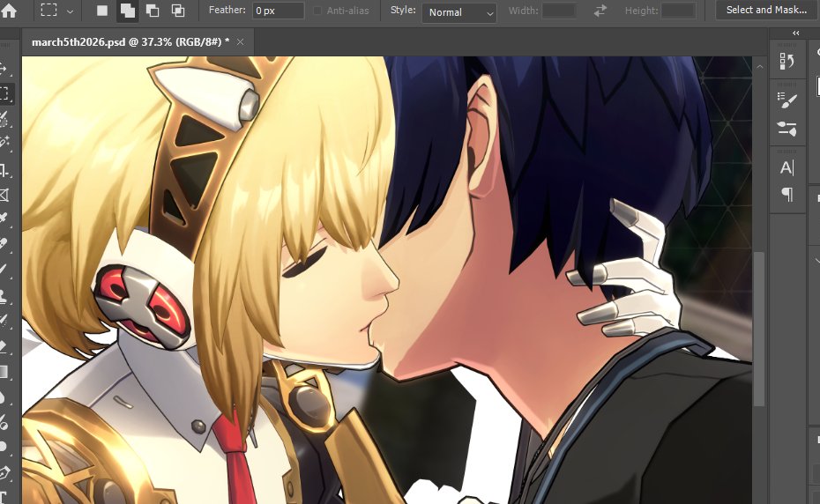Viewport: 820px width, 504px height.
Task: Switch to the march5th2026.psd document tab
Action: tap(130, 41)
